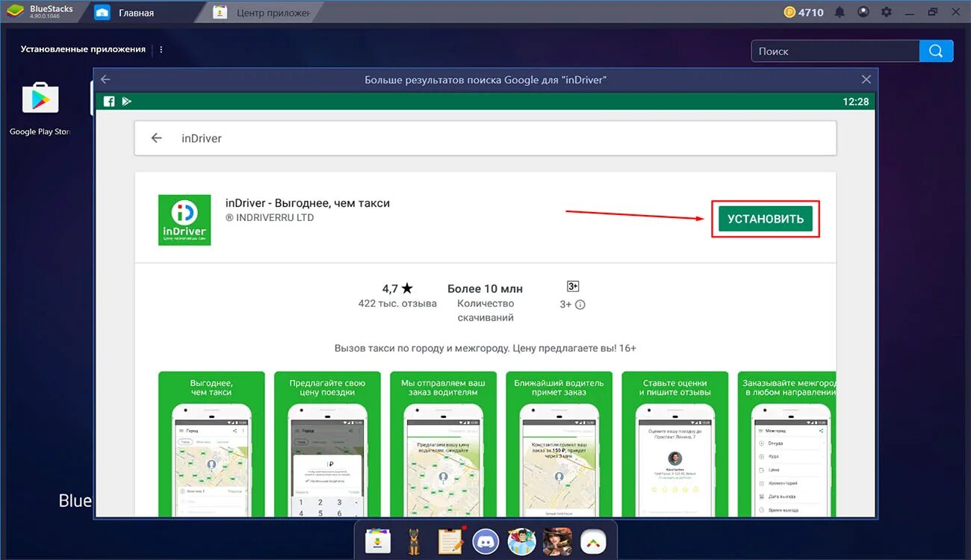Switch to the Центр приложений tab
Viewport: 971px width, 560px height.
261,13
